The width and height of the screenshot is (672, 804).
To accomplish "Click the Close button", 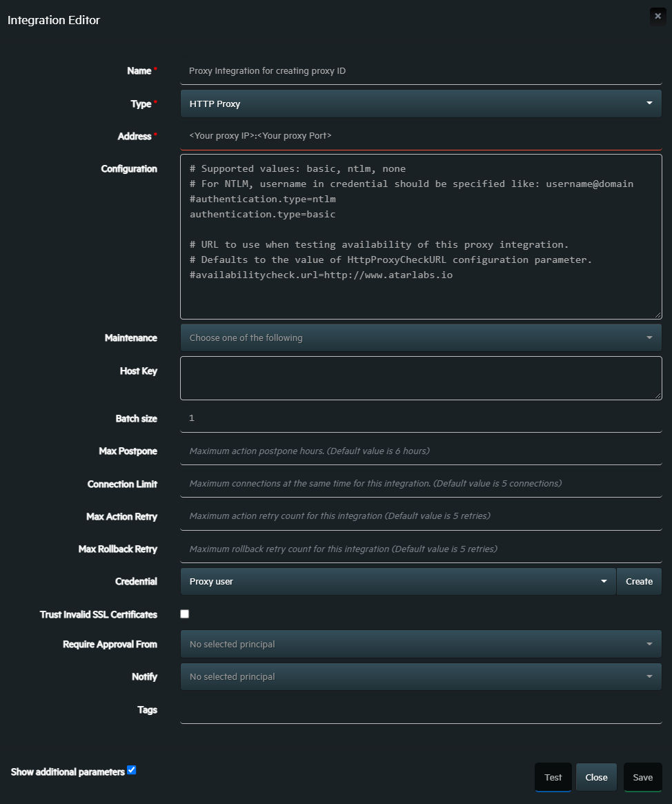I will pos(596,777).
